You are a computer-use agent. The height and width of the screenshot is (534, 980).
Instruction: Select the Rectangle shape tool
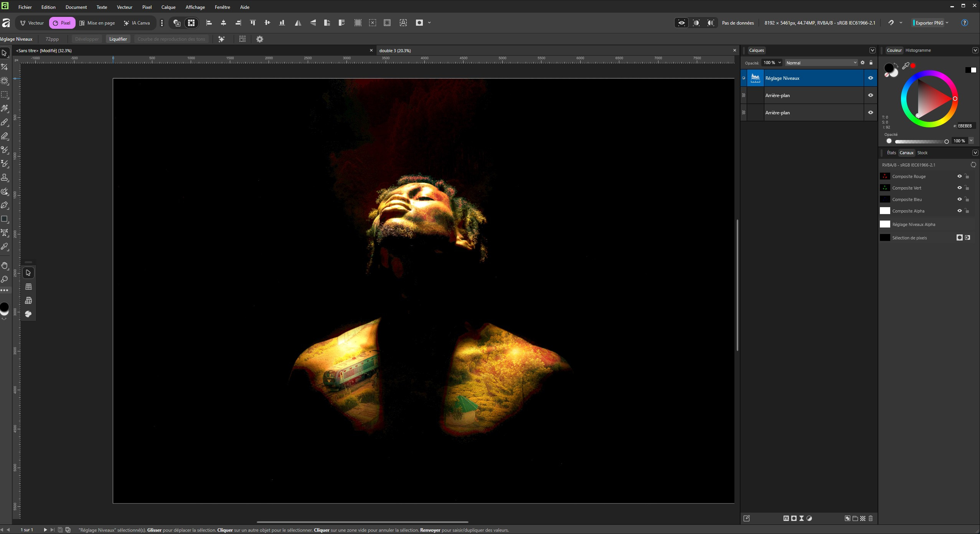[5, 219]
